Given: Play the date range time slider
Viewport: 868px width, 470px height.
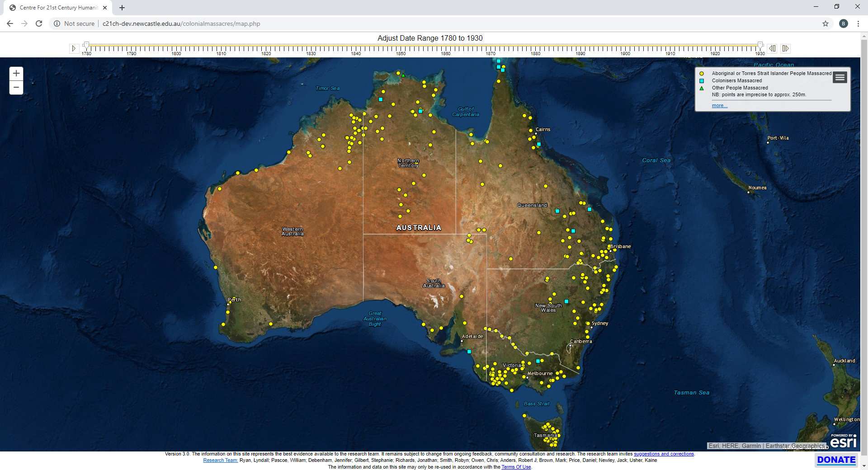Looking at the screenshot, I should 74,48.
